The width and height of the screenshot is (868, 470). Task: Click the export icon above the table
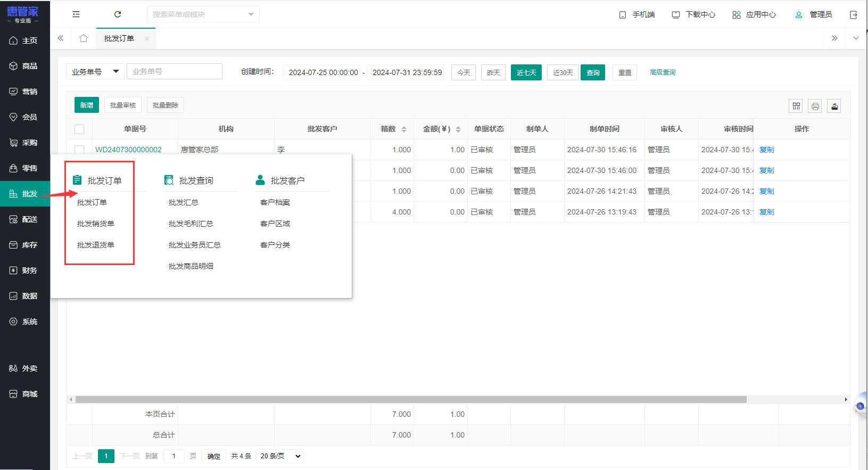[834, 106]
